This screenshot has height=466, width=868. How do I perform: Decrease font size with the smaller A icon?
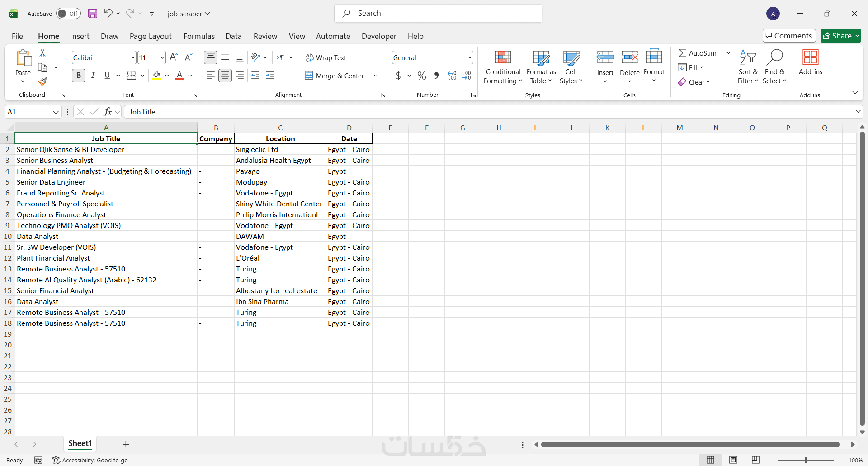[189, 57]
